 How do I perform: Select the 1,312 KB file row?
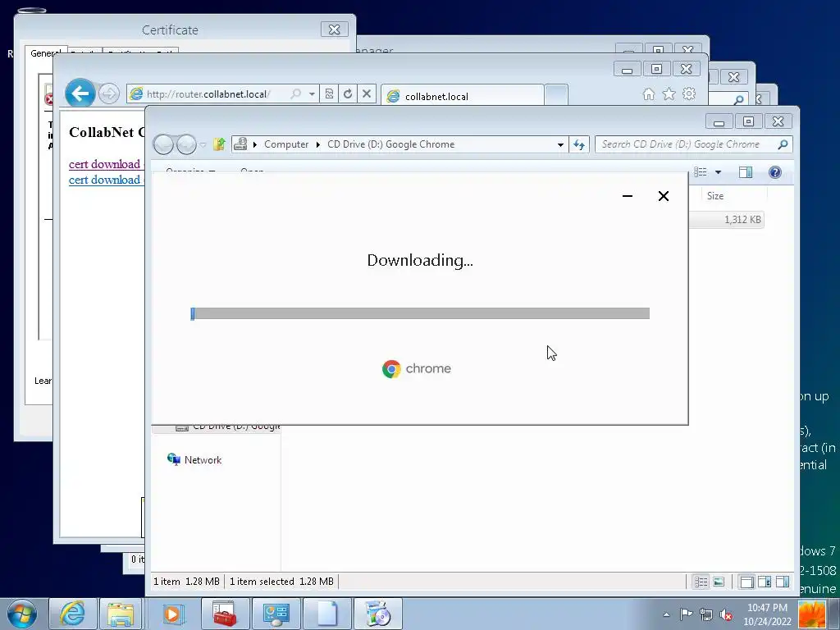click(x=727, y=220)
